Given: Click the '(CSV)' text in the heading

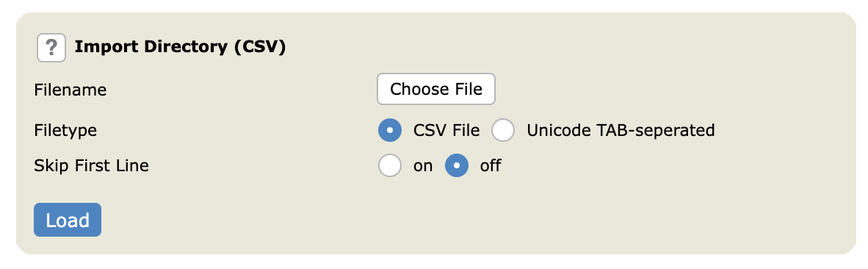Looking at the screenshot, I should [x=260, y=48].
